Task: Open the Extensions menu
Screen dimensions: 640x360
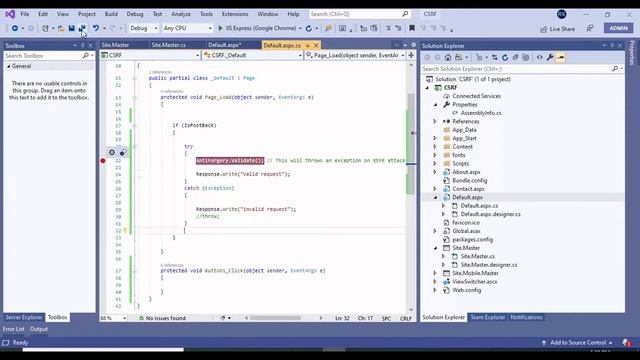Action: (235, 14)
